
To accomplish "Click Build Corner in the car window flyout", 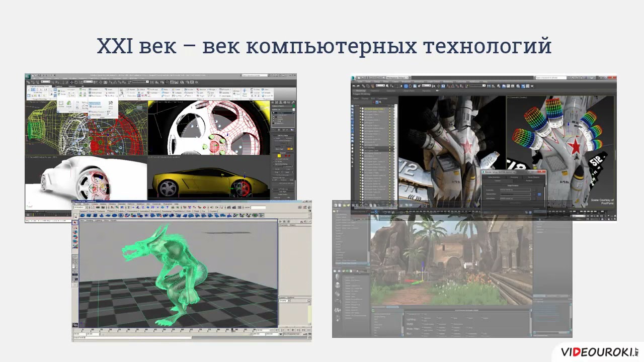I will pyautogui.click(x=96, y=107).
